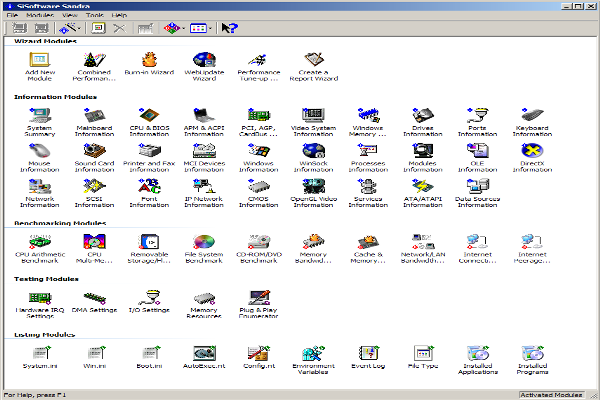Open the File menu

click(x=12, y=15)
